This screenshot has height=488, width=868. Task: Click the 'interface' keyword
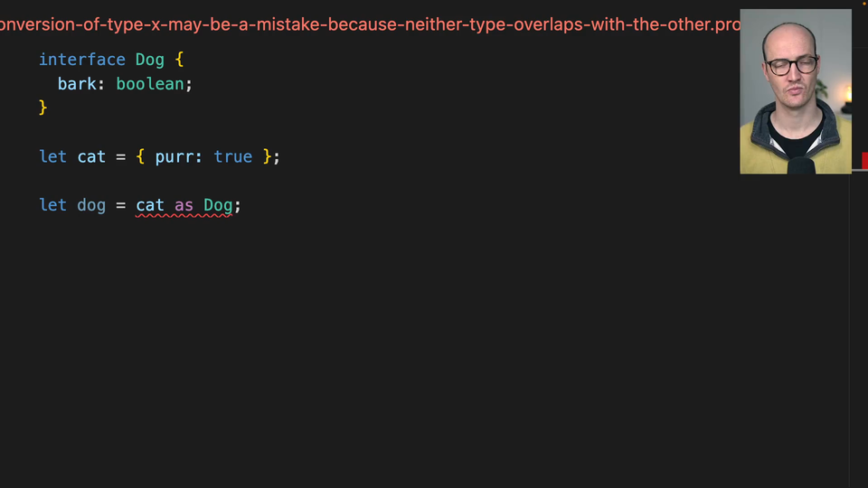click(81, 60)
